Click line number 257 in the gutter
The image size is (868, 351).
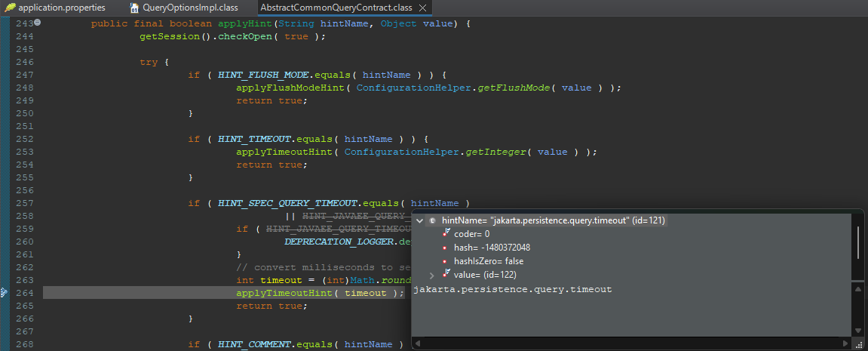click(x=24, y=203)
